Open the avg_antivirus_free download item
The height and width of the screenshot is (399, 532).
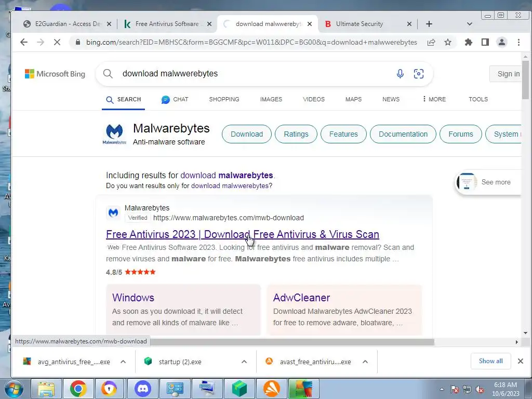click(67, 362)
